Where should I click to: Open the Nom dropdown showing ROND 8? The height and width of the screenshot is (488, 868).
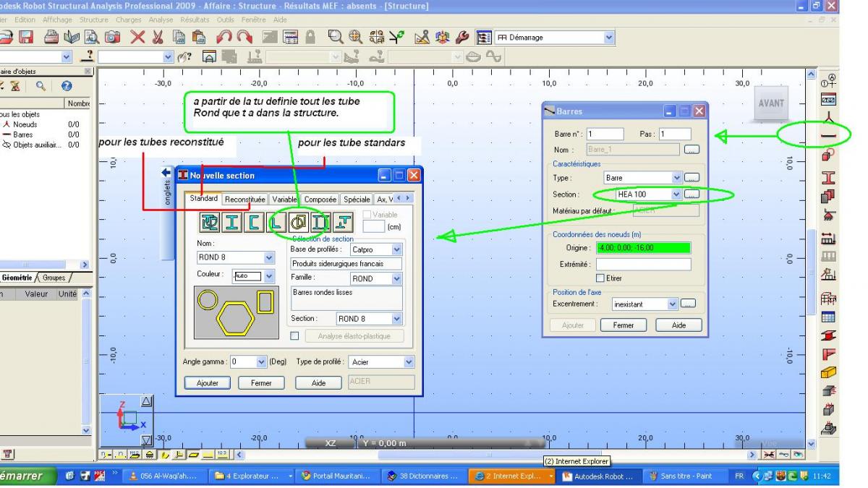click(271, 257)
